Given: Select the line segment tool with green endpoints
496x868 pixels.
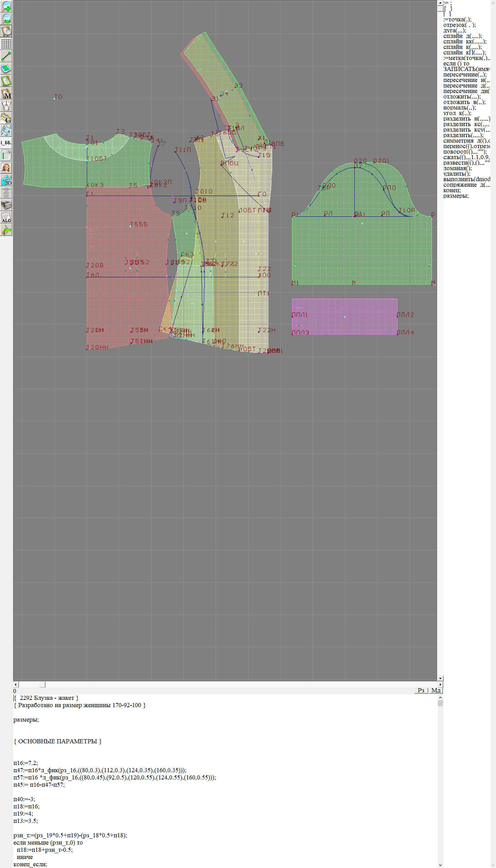Looking at the screenshot, I should pyautogui.click(x=6, y=56).
